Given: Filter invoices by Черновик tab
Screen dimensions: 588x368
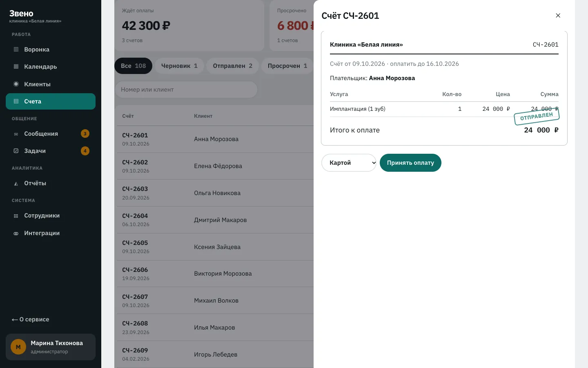Looking at the screenshot, I should click(x=179, y=66).
